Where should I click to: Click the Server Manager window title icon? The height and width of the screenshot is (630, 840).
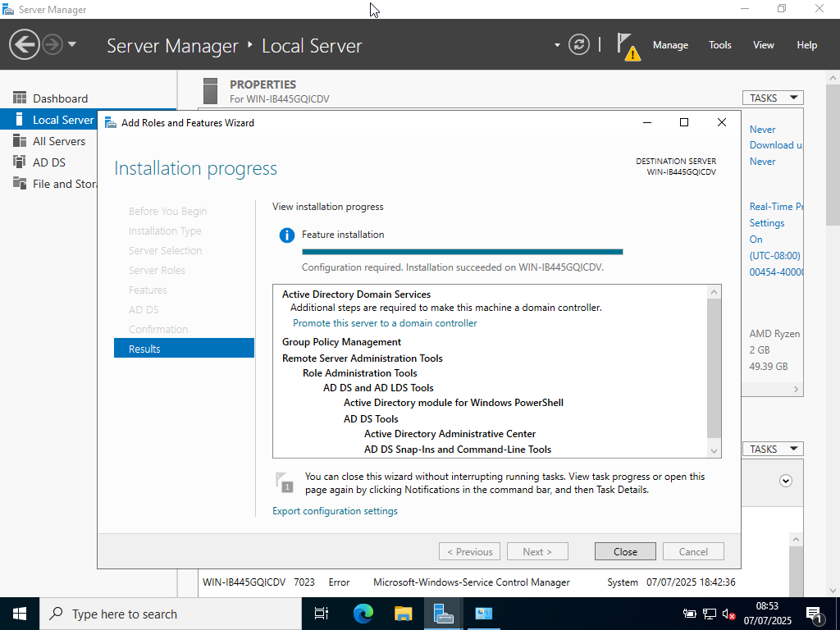[x=8, y=9]
